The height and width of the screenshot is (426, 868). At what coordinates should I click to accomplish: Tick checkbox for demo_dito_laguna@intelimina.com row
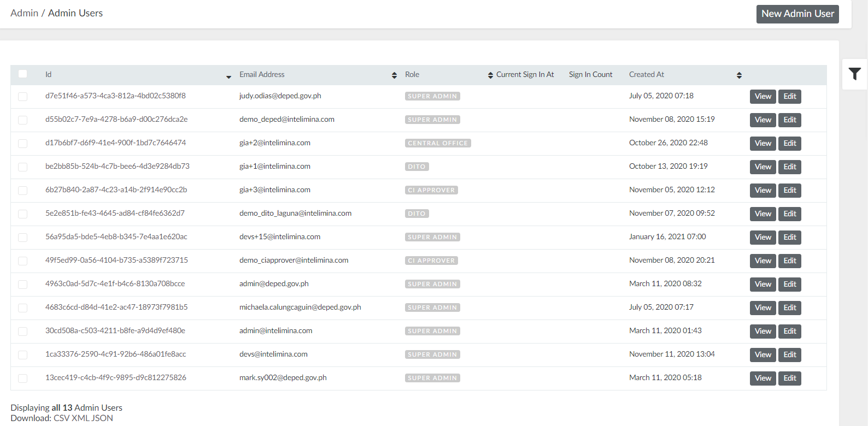pos(22,214)
